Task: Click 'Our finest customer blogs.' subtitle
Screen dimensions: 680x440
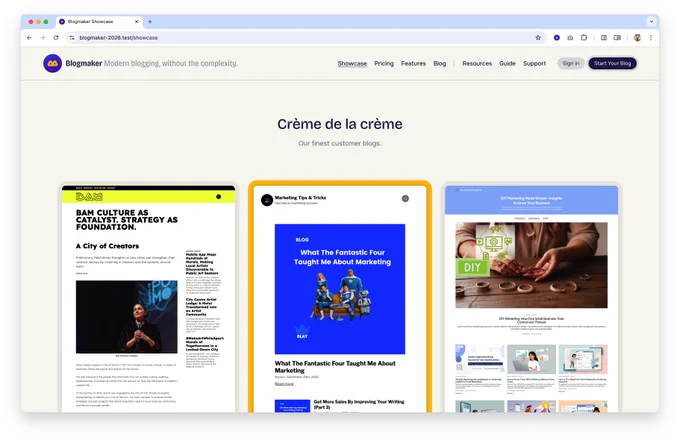Action: (x=340, y=143)
